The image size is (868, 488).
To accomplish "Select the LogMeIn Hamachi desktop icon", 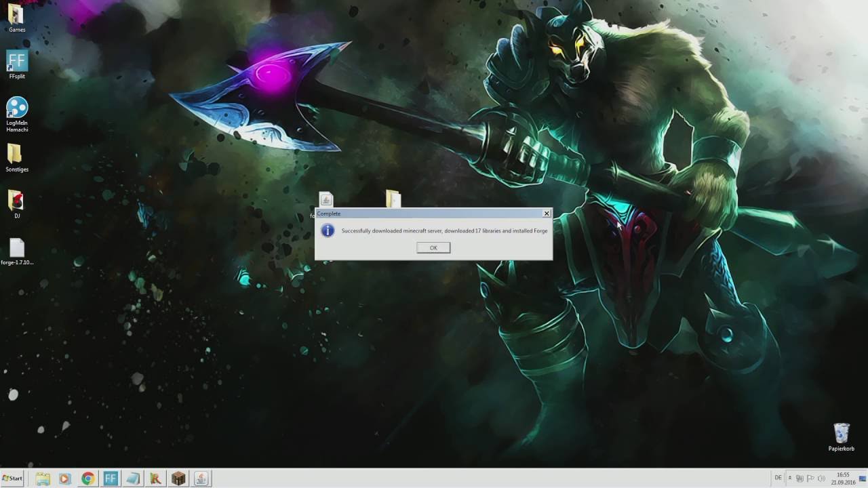I will 17,114.
